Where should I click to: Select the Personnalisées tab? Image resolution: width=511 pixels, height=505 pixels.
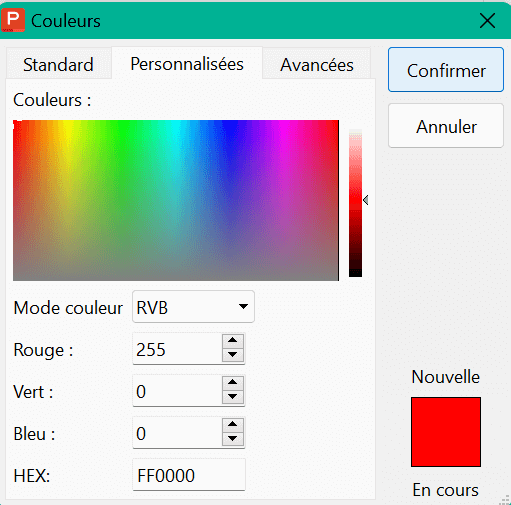[187, 64]
